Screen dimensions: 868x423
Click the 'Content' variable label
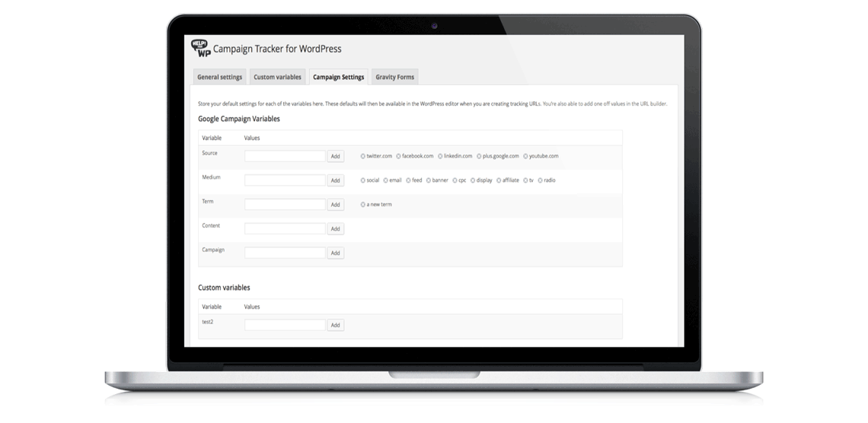click(x=211, y=226)
